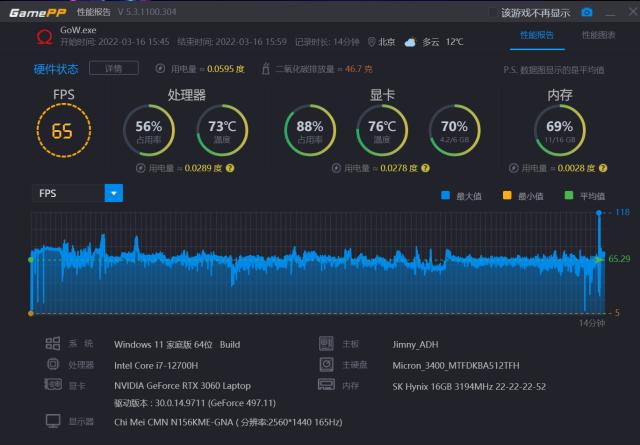Toggle the green 平均值 legend marker
Viewport: 640px width, 445px height.
click(x=569, y=196)
